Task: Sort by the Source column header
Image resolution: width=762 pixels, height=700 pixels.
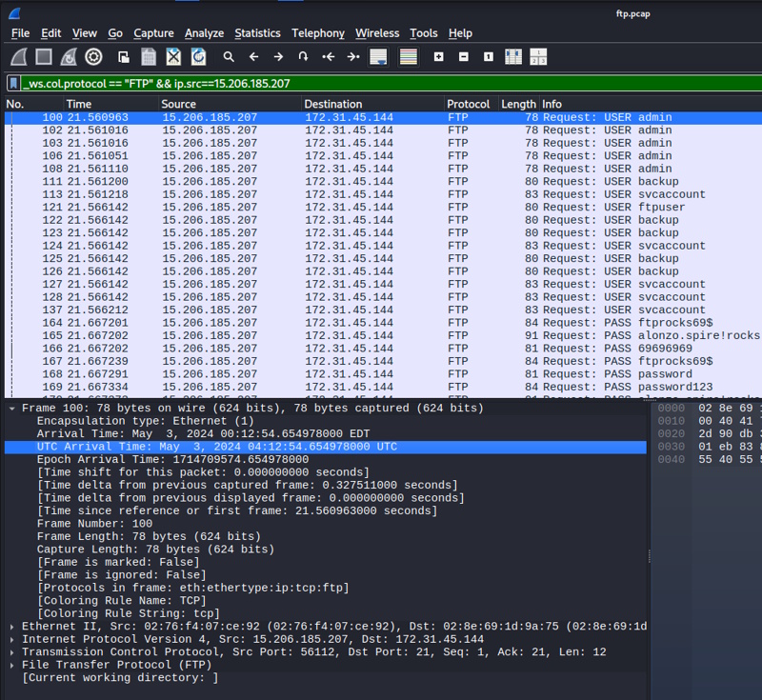Action: click(x=230, y=104)
